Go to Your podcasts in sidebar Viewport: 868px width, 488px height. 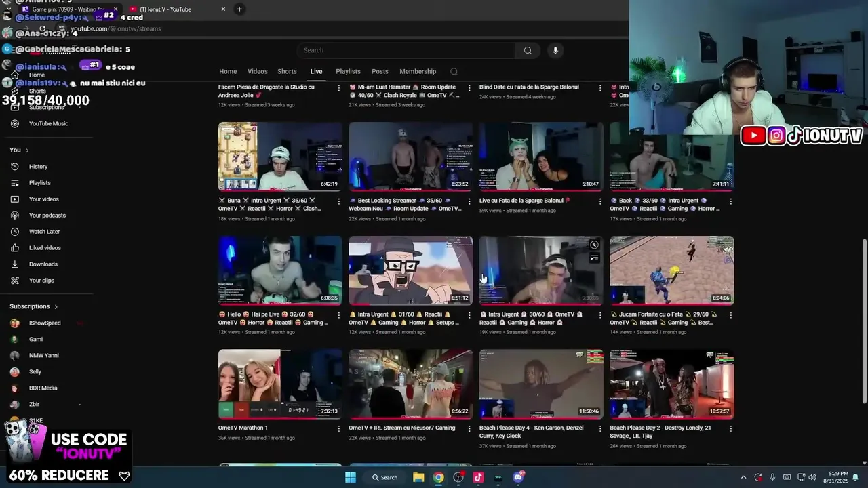pos(47,216)
